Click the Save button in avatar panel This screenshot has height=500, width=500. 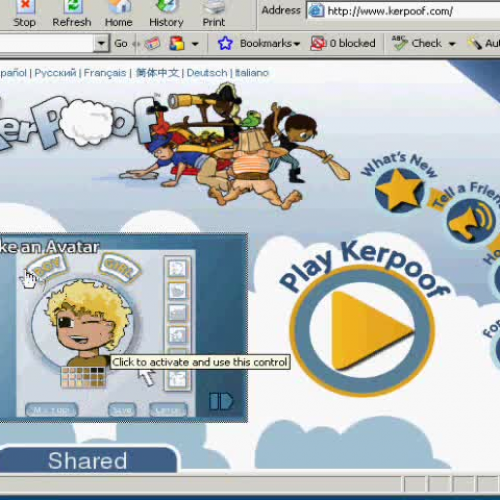click(122, 410)
